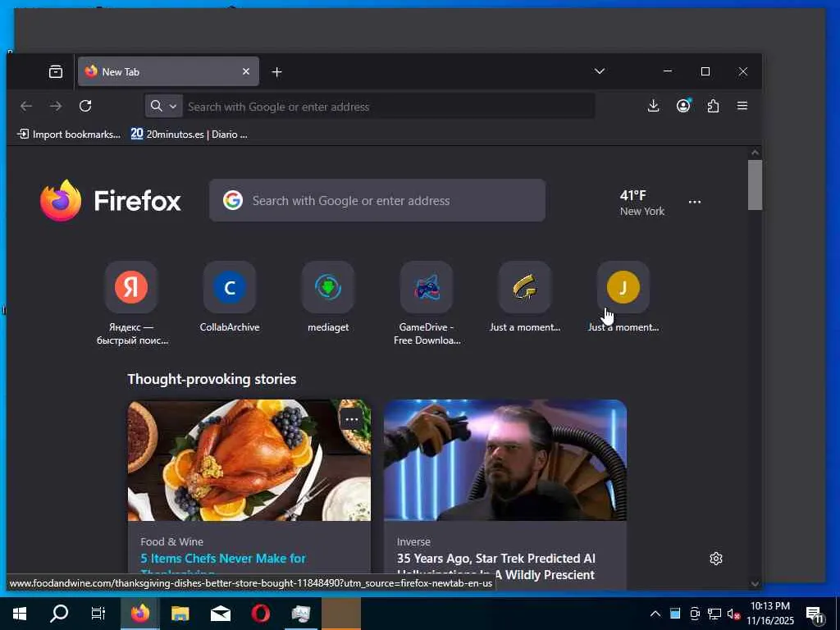840x630 pixels.
Task: Open the Extensions puzzle icon
Action: [x=713, y=106]
